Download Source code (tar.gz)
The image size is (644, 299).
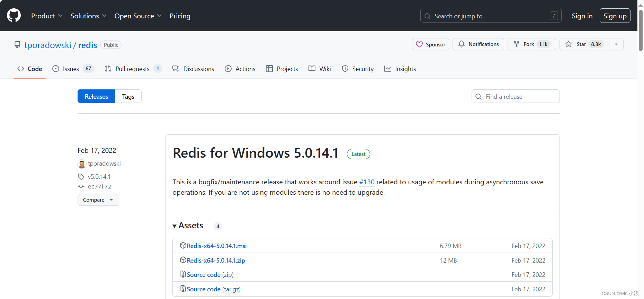point(214,289)
